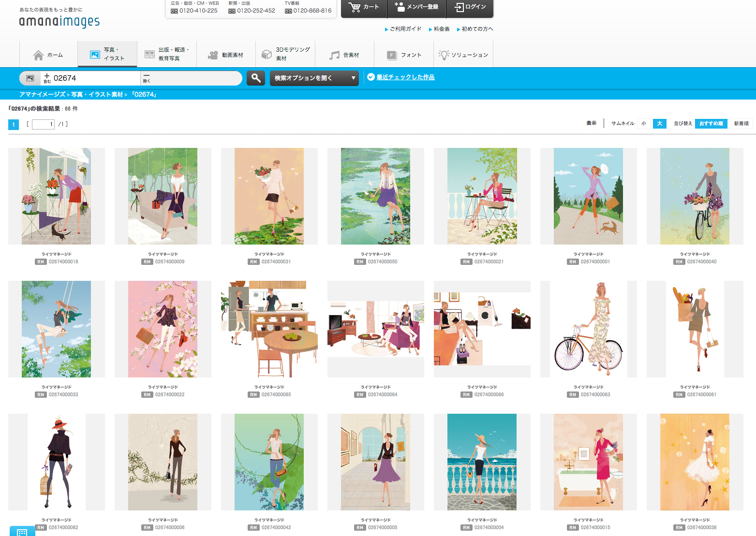Image resolution: width=756 pixels, height=536 pixels.
Task: Open the shopping cart
Action: pyautogui.click(x=364, y=7)
